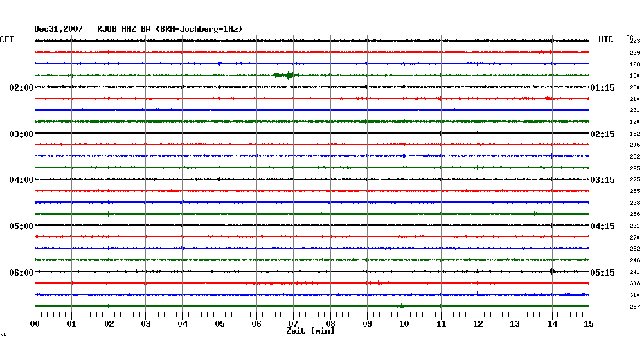
Task: Select the 05:00 CET time label
Action: 21,226
